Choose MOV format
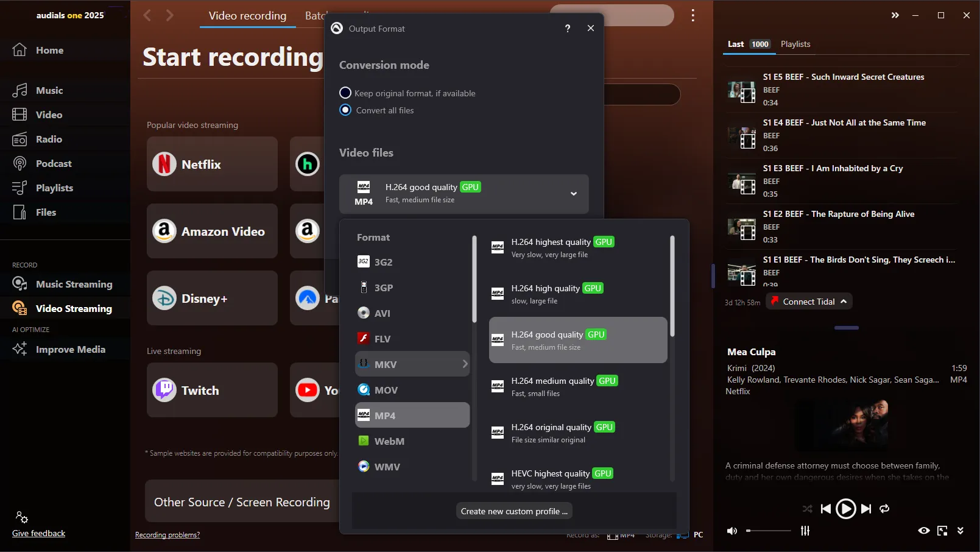 [x=412, y=390]
